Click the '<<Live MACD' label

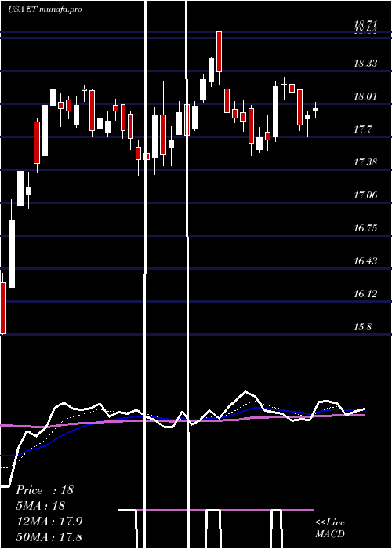330,529
